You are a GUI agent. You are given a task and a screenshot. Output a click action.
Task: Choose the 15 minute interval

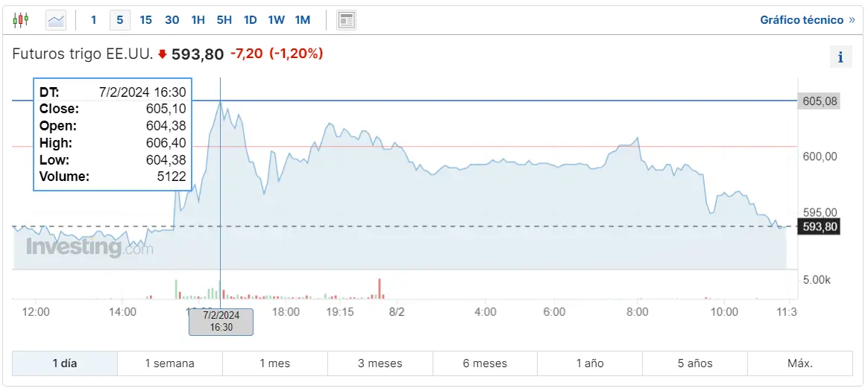point(145,20)
